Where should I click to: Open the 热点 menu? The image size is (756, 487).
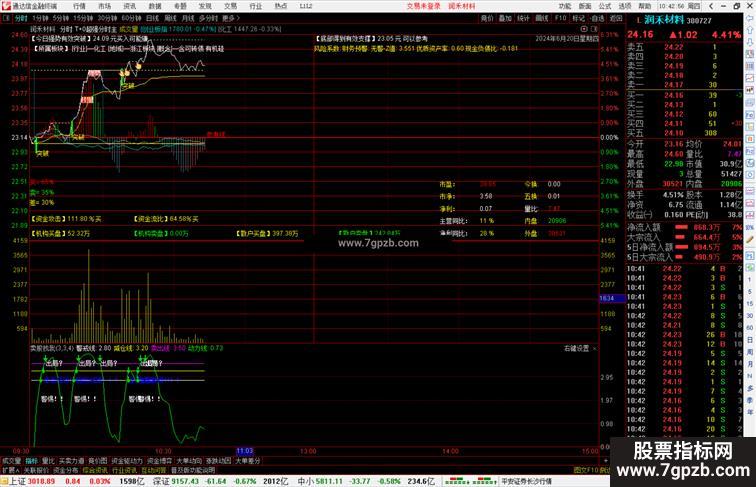[x=281, y=6]
